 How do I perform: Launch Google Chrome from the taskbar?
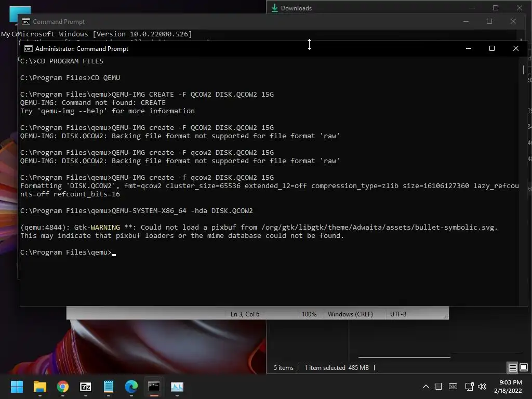pyautogui.click(x=63, y=387)
